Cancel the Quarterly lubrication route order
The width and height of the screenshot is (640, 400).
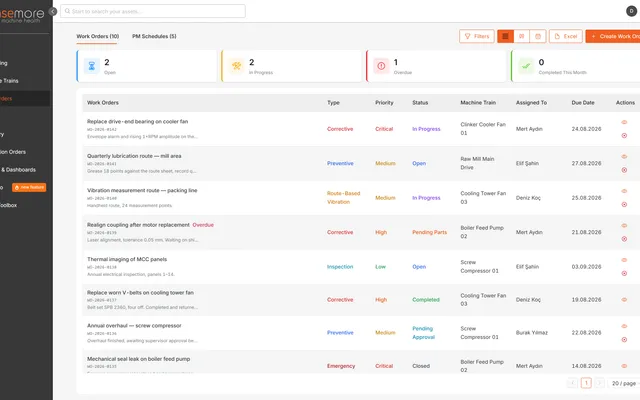pos(624,170)
